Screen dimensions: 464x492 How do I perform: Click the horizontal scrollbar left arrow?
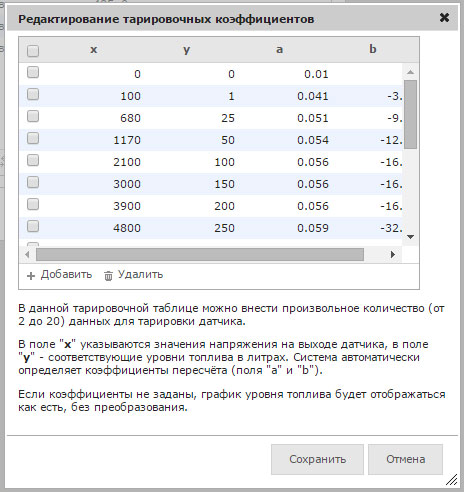point(27,255)
